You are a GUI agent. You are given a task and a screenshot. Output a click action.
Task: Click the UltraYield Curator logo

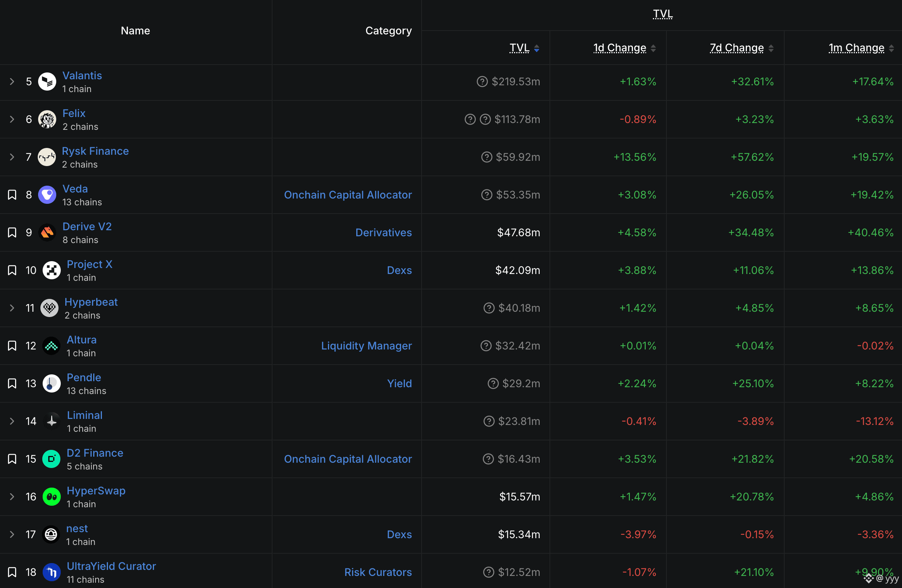coord(52,572)
